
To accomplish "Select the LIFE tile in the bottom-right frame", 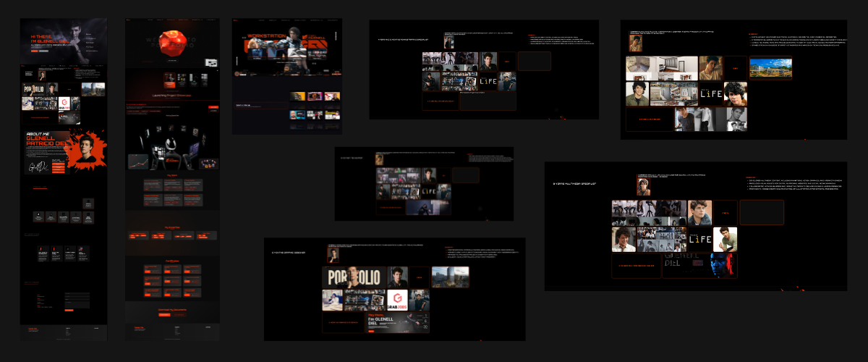I will tap(699, 239).
